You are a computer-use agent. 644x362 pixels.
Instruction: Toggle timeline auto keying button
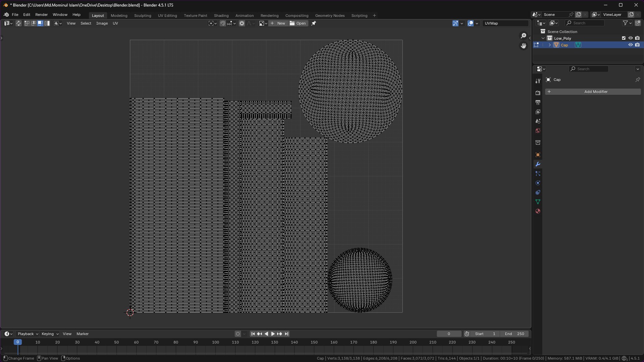click(238, 334)
